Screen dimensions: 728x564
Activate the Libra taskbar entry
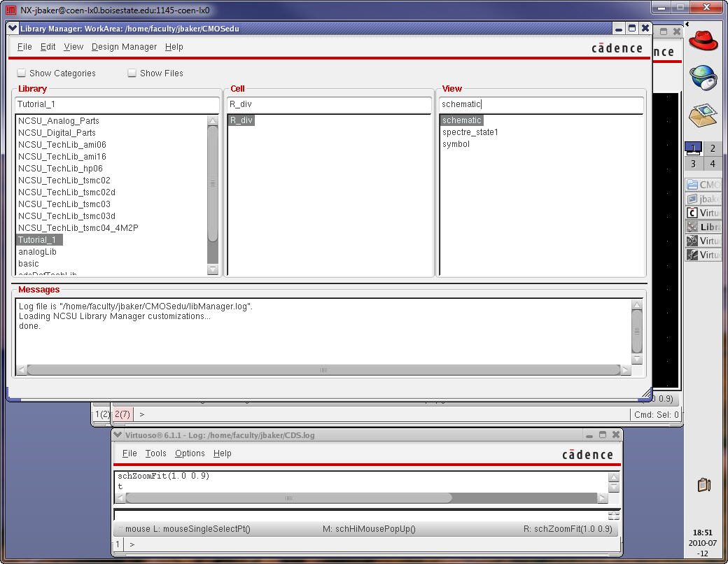pos(703,227)
